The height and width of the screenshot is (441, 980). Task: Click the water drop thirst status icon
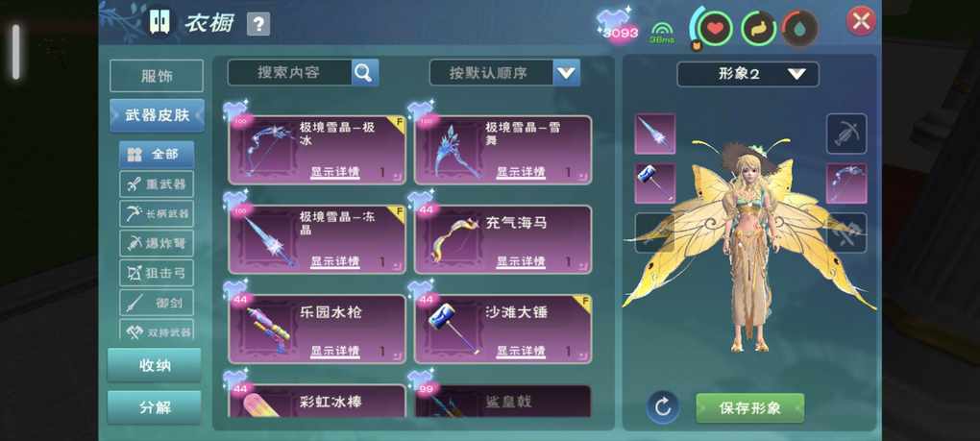coord(800,29)
